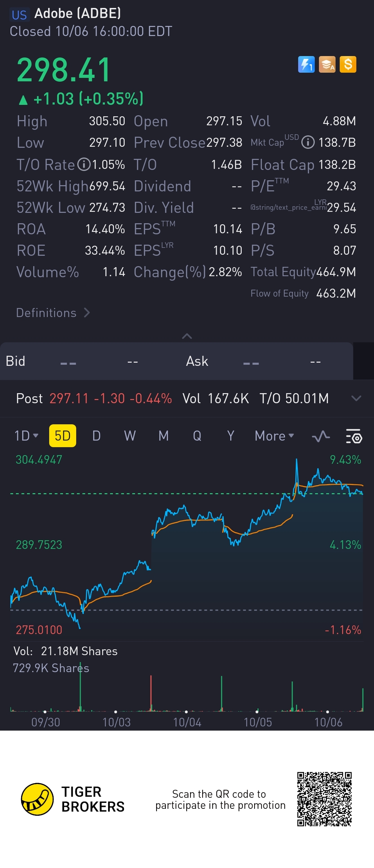Tap the Vol 21.18M Shares label
Screen dimensions: 374x868
(65, 651)
